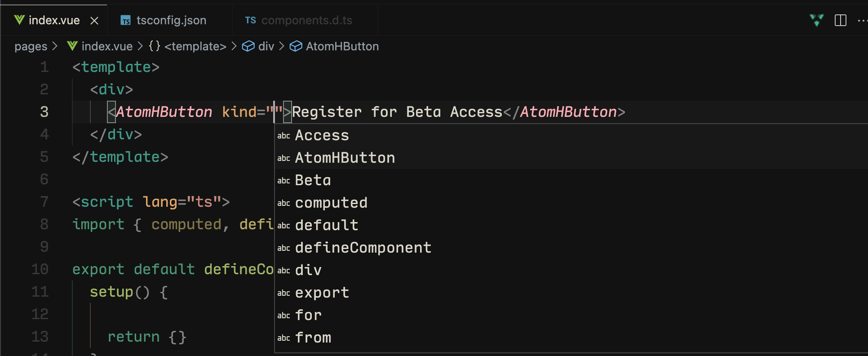
Task: Click the cube symbol beside div in breadcrumb
Action: tap(248, 46)
